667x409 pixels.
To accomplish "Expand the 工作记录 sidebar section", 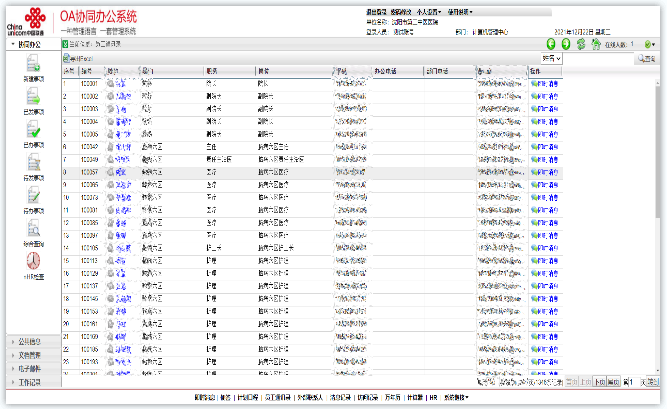I will point(33,382).
